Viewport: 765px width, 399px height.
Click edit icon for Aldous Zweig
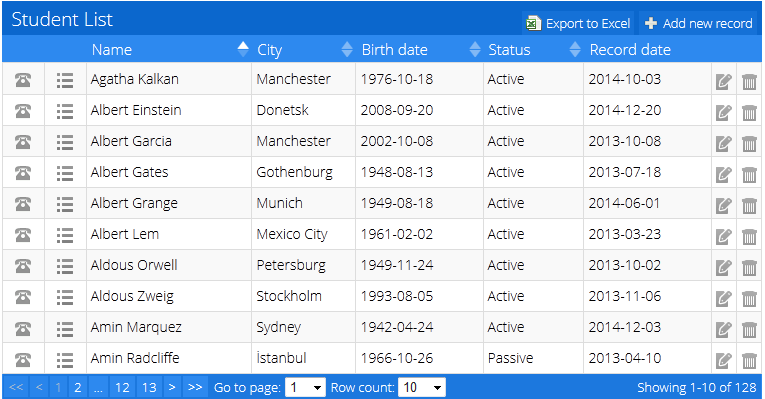pos(724,298)
